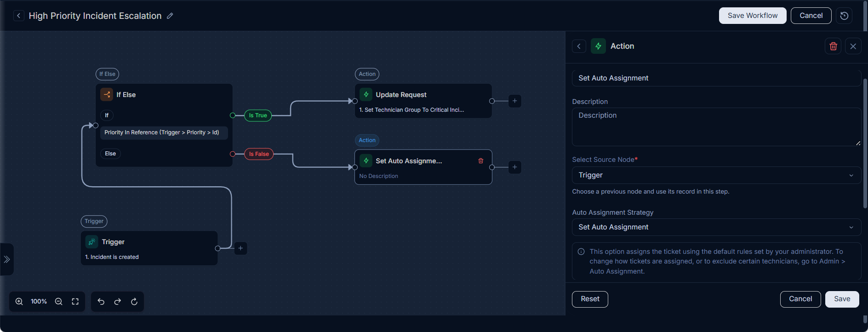Reset the canvas with the refresh icon

pyautogui.click(x=134, y=302)
